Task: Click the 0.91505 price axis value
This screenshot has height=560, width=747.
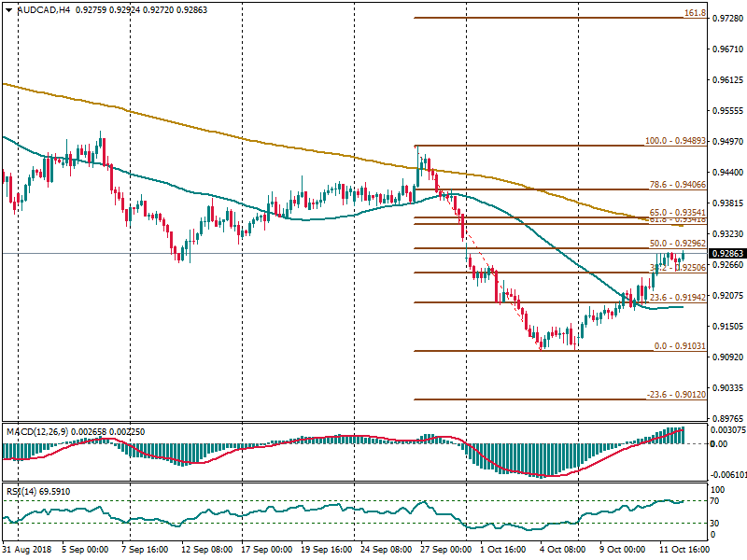Action: point(726,327)
